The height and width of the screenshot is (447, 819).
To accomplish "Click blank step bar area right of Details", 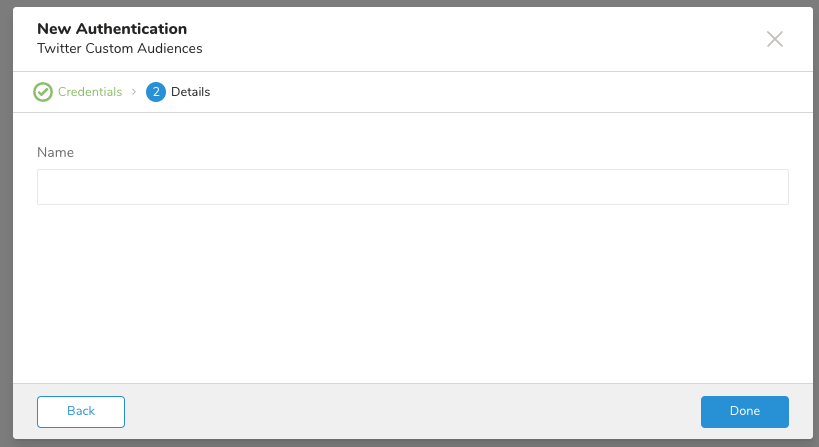I will tap(500, 92).
